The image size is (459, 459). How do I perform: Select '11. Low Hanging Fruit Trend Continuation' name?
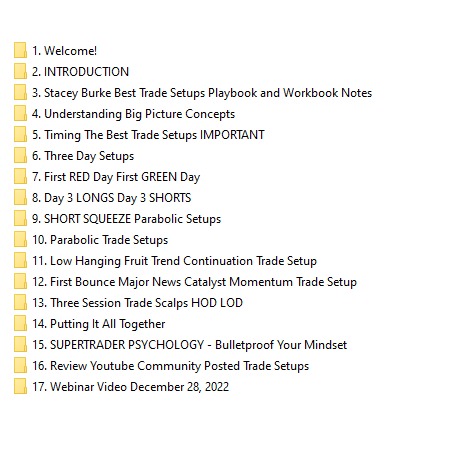click(x=174, y=261)
